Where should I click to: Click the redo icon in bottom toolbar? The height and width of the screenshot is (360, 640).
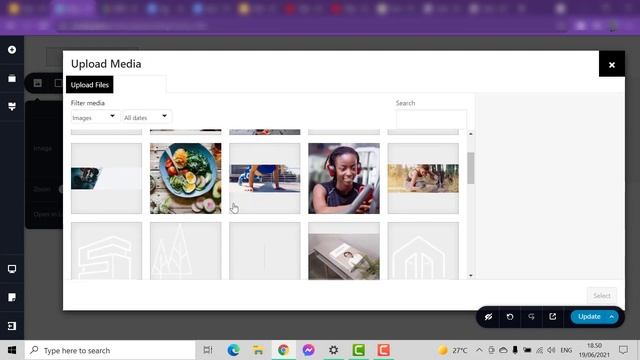(531, 317)
